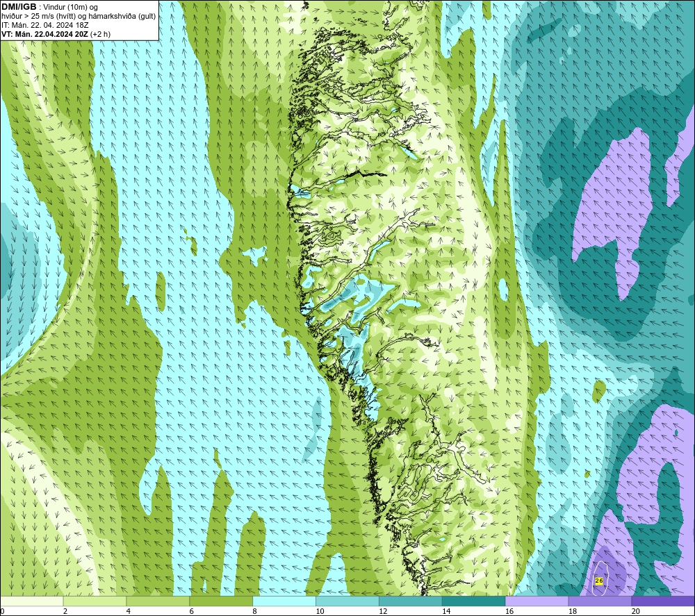Click the 16–18 m/s light purple legend band
This screenshot has width=695, height=616.
coord(537,601)
